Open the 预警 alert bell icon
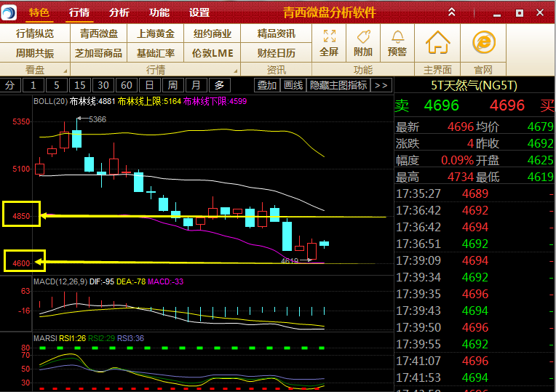 [x=397, y=36]
